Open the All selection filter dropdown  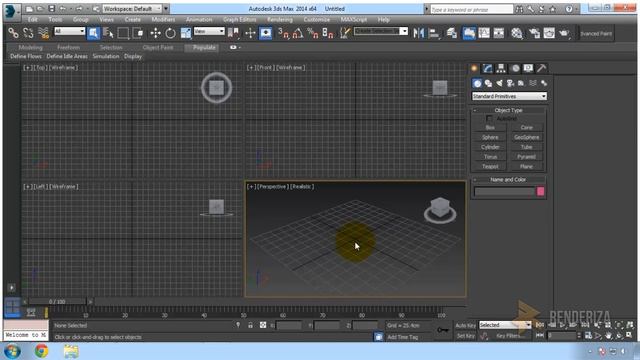[69, 31]
